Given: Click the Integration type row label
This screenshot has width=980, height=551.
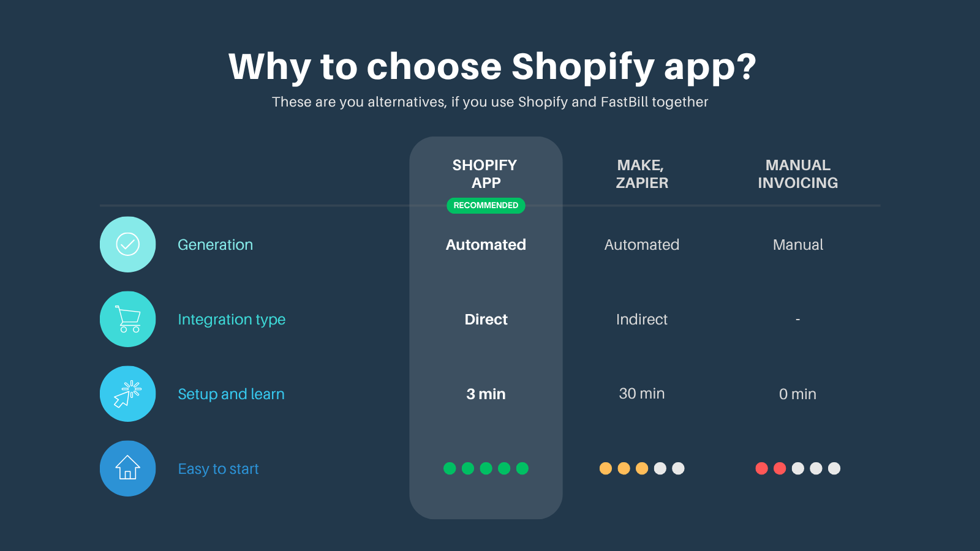Looking at the screenshot, I should pos(232,320).
